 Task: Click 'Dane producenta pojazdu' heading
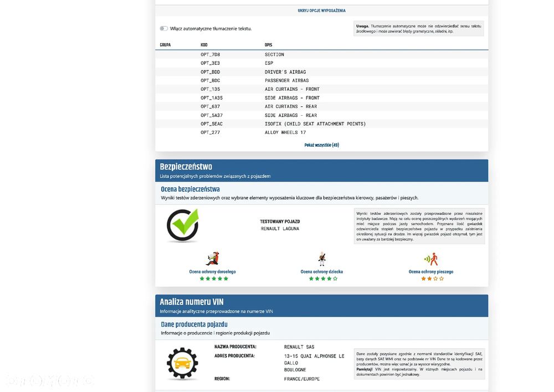(194, 324)
